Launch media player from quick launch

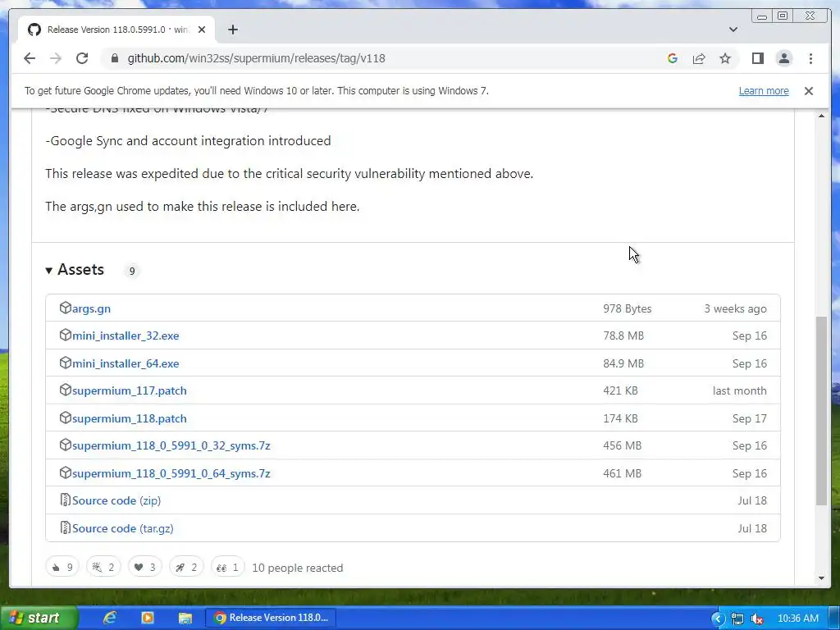pyautogui.click(x=148, y=618)
